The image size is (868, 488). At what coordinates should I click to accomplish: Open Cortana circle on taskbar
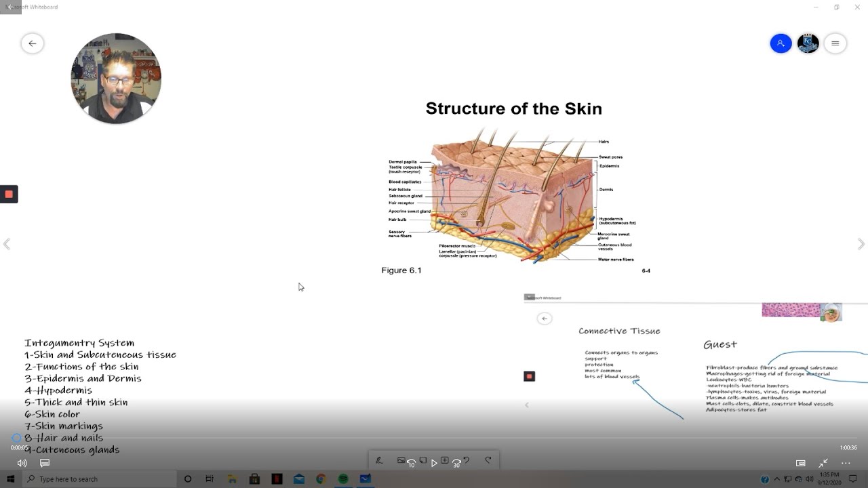click(x=188, y=479)
